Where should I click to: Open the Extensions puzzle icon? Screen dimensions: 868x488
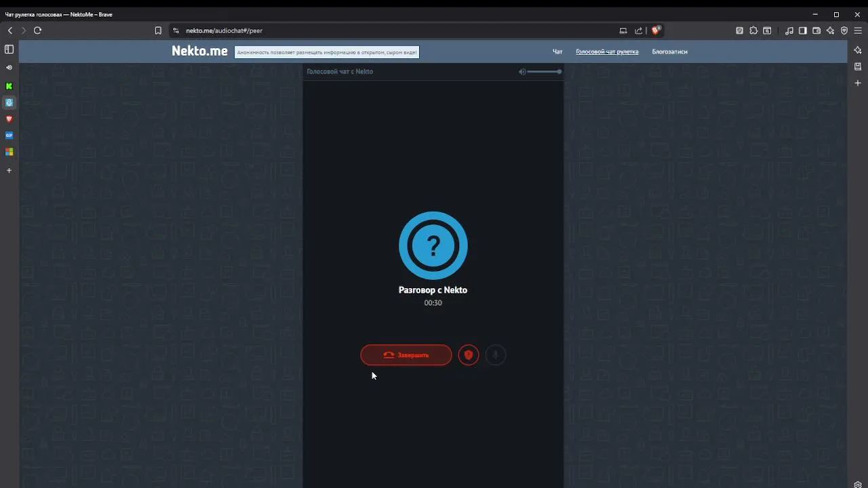pyautogui.click(x=753, y=30)
